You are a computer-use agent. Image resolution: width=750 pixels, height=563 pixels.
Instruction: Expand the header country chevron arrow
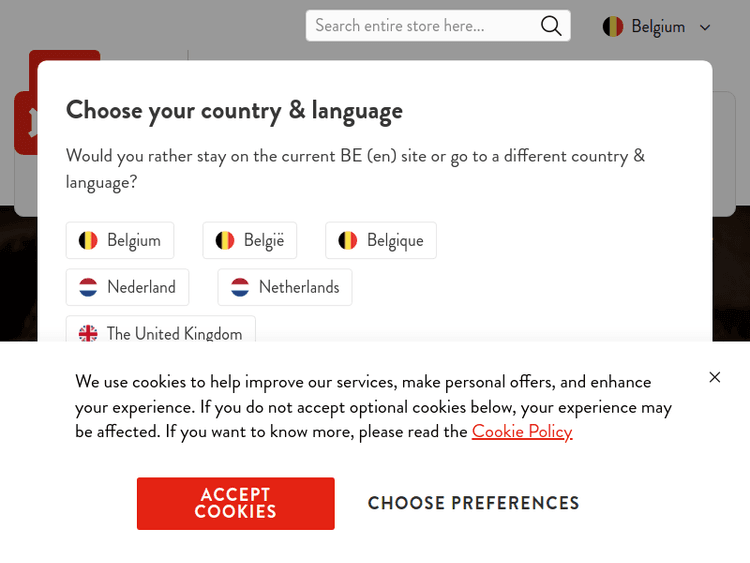point(705,28)
